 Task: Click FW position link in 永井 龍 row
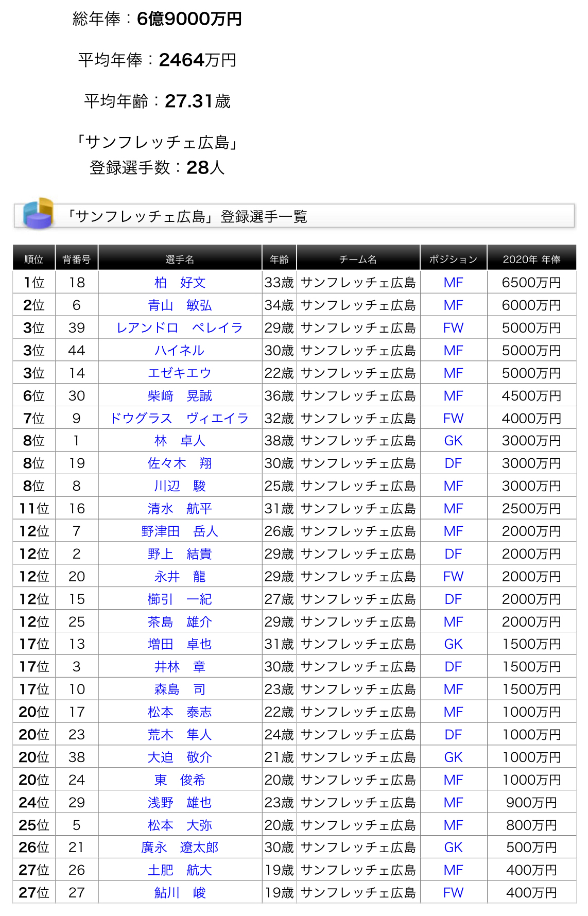tap(453, 577)
